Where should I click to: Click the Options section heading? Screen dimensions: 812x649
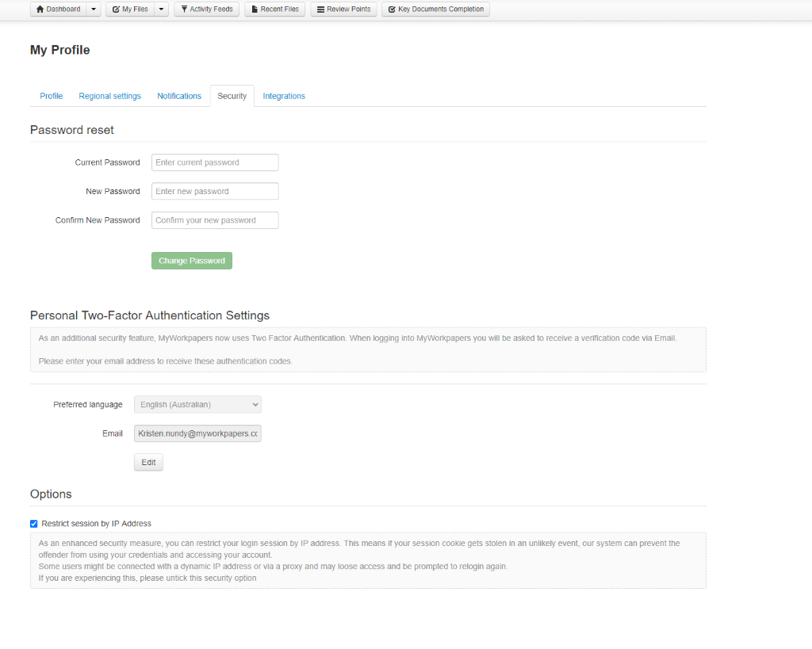pos(51,494)
